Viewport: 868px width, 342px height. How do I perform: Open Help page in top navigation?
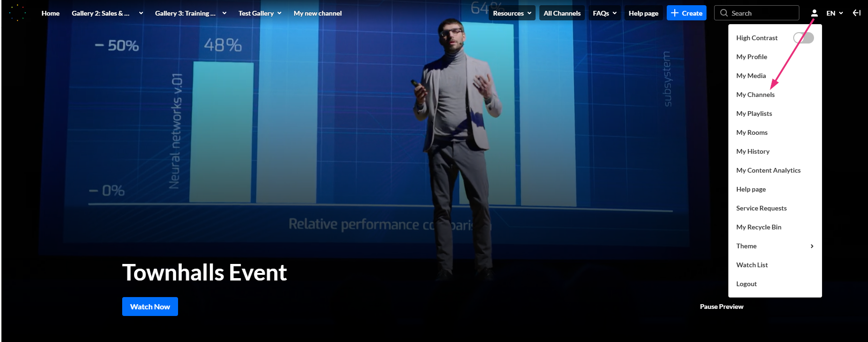click(x=644, y=13)
